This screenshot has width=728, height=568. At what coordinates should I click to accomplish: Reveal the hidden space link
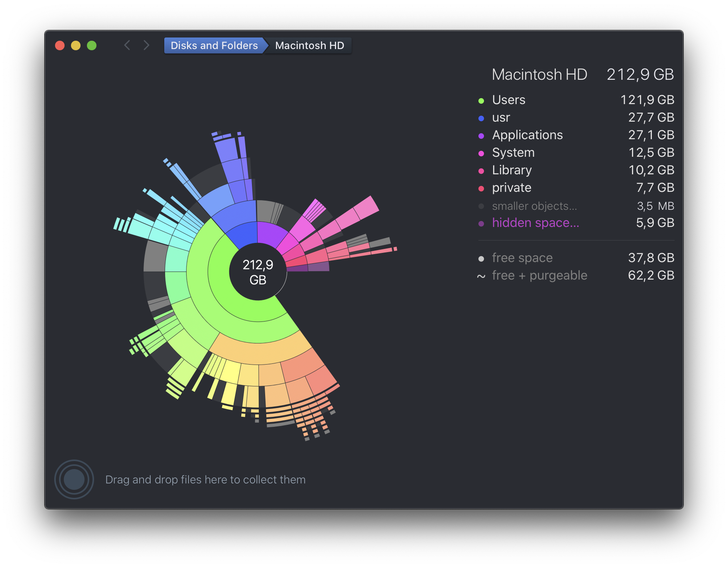[x=535, y=223]
